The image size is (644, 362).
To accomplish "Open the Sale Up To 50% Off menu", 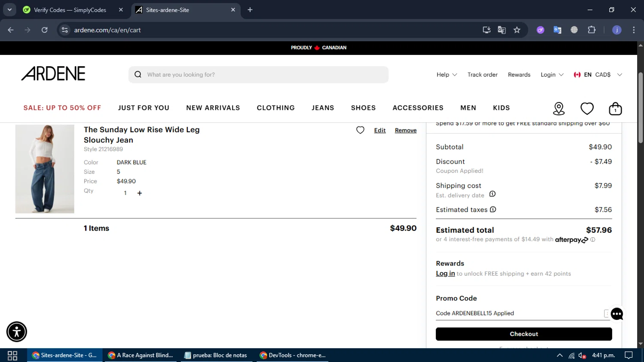I will click(x=62, y=108).
